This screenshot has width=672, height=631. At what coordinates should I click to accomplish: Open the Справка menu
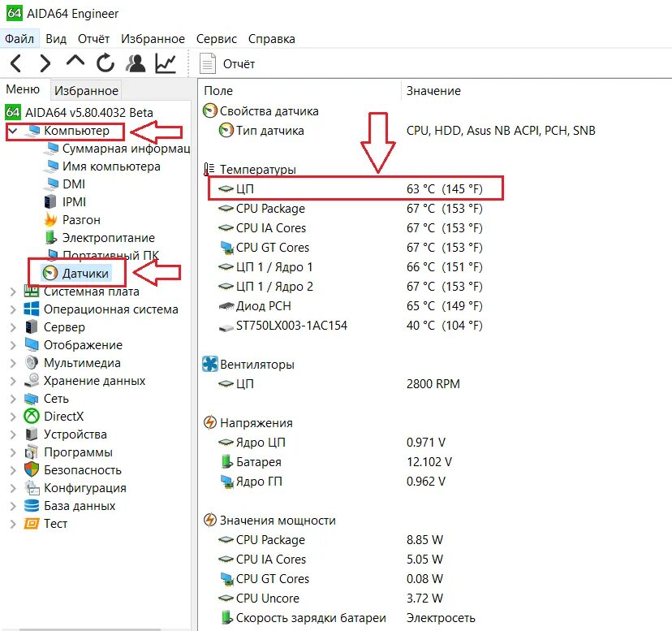tap(271, 39)
